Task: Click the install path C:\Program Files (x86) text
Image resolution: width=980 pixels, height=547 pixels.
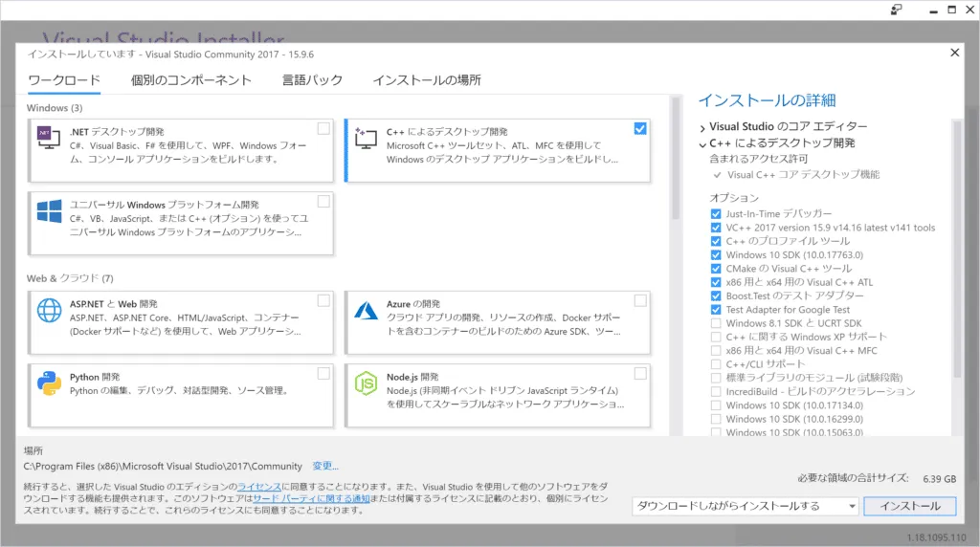Action: 163,466
